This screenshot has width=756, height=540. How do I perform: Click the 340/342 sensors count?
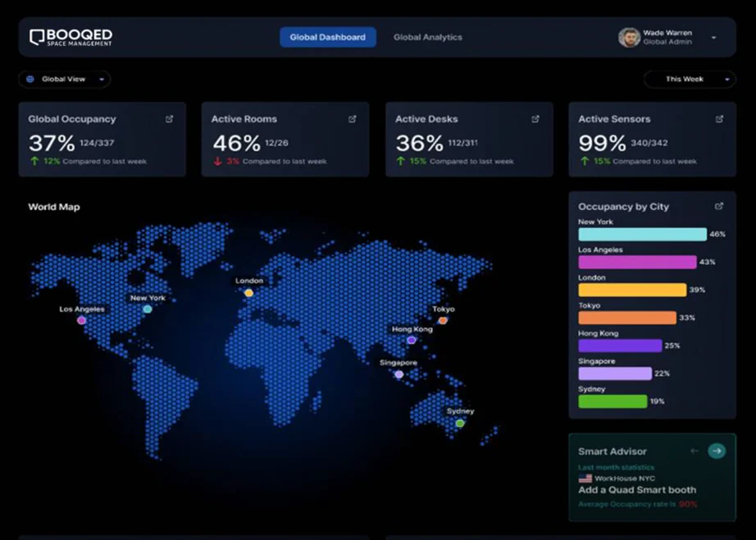649,143
